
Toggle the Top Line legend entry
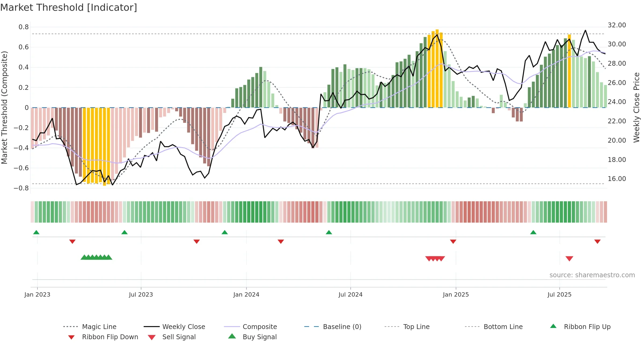pyautogui.click(x=407, y=327)
